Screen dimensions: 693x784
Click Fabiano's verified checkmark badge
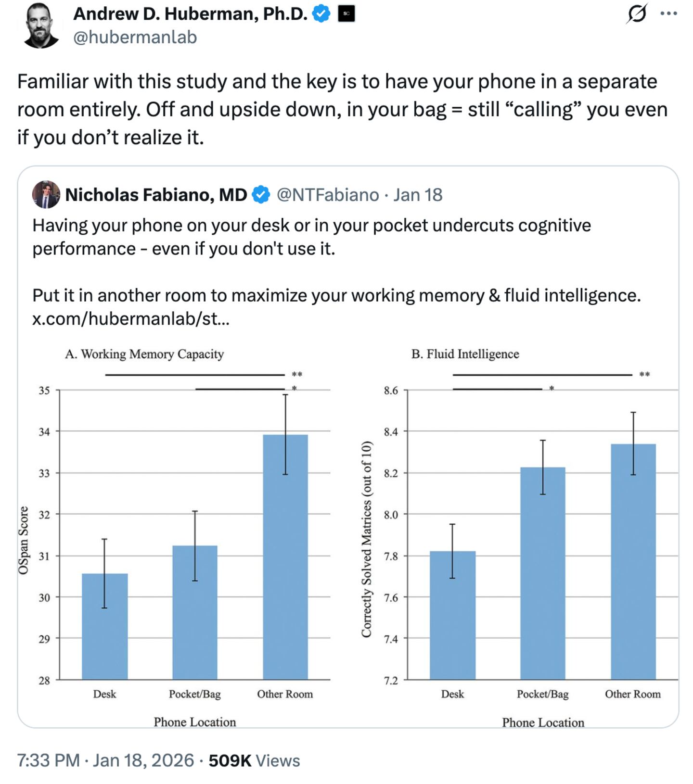point(260,195)
